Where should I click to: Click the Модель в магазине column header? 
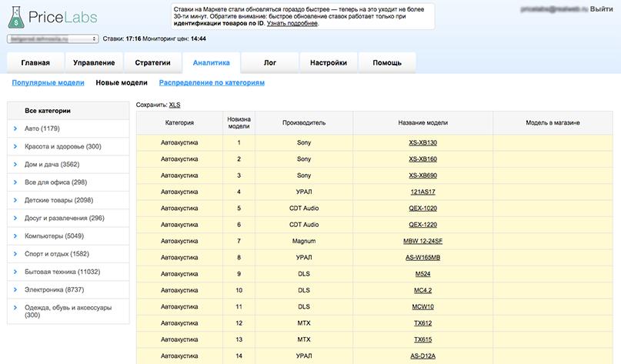pyautogui.click(x=553, y=123)
